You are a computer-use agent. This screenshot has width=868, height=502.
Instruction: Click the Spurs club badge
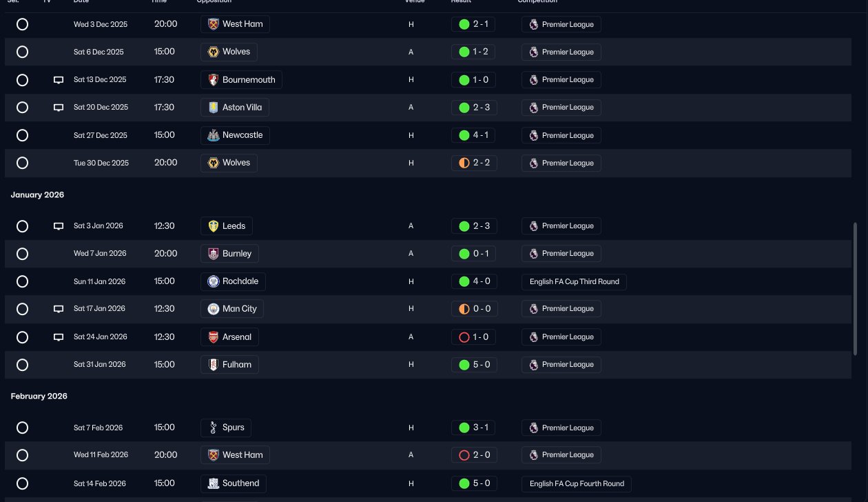point(214,428)
